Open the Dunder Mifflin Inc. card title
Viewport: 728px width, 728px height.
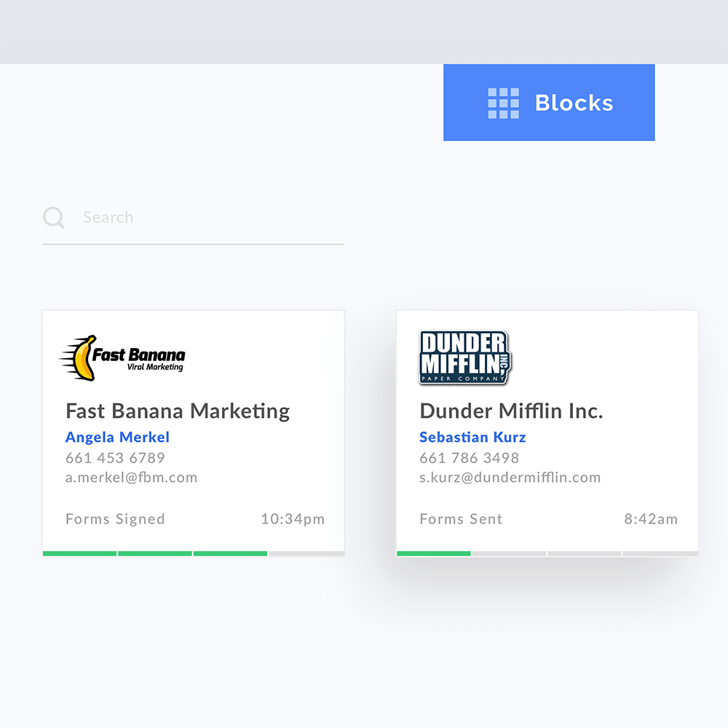tap(511, 411)
